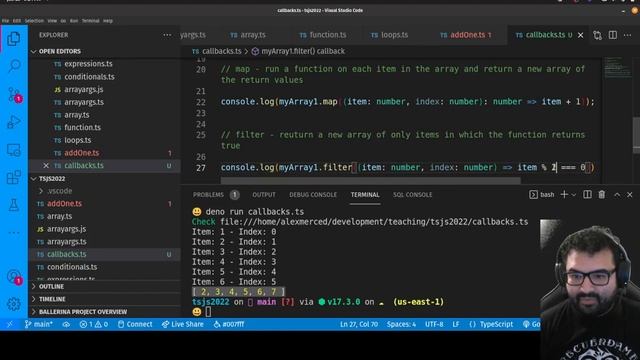This screenshot has height=360, width=640.
Task: Click Connect in the status bar
Action: coord(135,324)
